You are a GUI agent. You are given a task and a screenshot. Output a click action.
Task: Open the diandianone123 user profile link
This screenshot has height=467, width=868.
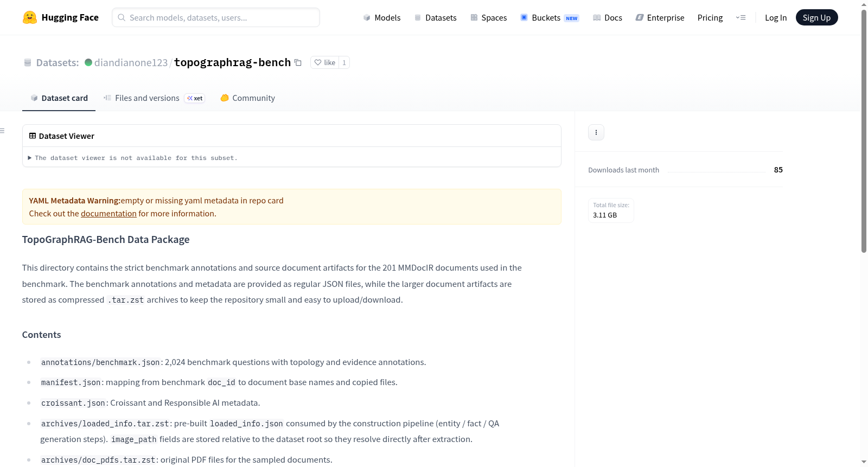click(x=131, y=62)
